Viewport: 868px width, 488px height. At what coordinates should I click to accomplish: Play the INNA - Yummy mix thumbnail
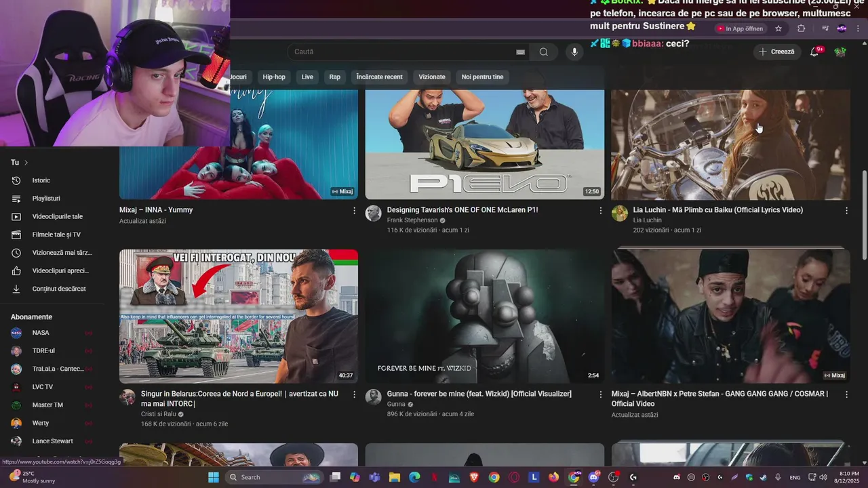tap(239, 144)
